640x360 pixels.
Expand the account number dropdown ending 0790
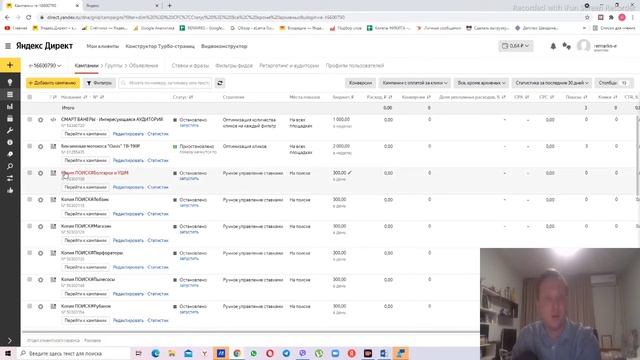point(45,65)
